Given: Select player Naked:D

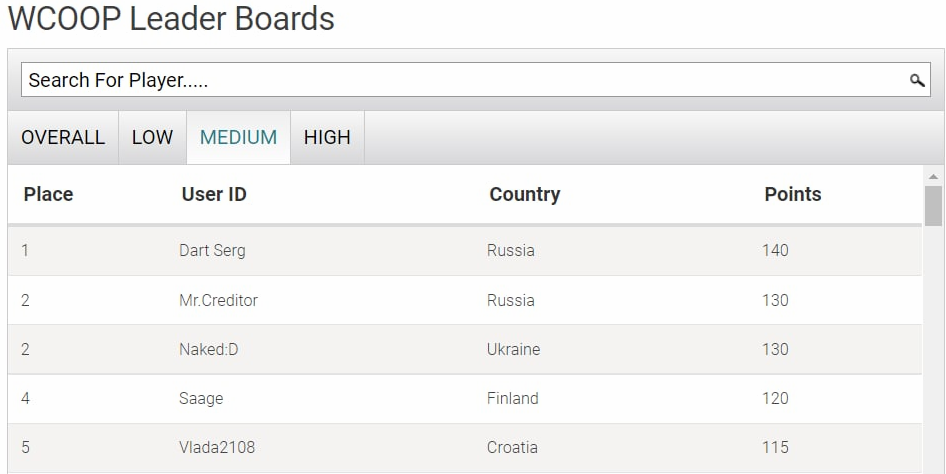Looking at the screenshot, I should pyautogui.click(x=209, y=349).
